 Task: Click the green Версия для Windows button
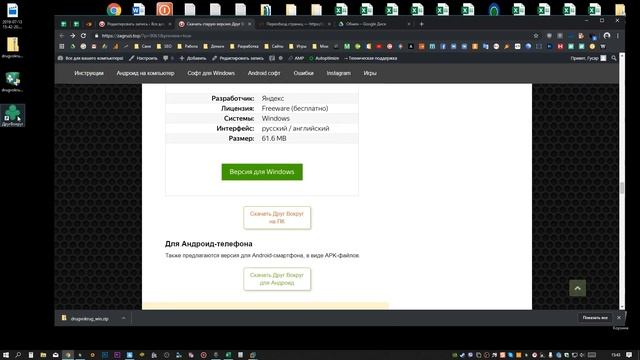click(262, 172)
